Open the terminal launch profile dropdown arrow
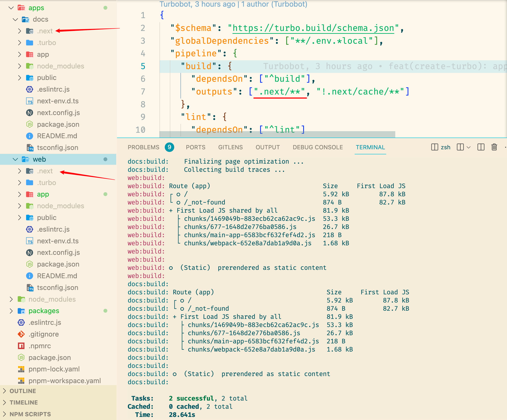507x420 pixels. [x=469, y=147]
